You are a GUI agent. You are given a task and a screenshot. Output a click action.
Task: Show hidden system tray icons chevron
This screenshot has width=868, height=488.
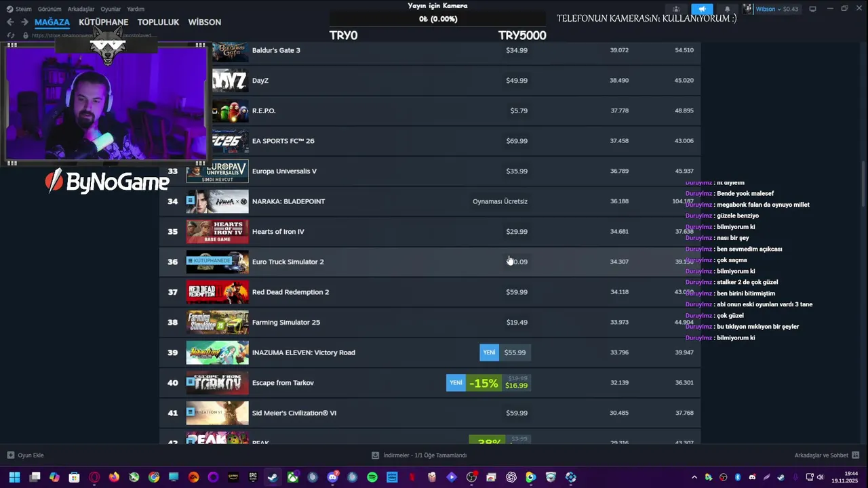coord(694,477)
